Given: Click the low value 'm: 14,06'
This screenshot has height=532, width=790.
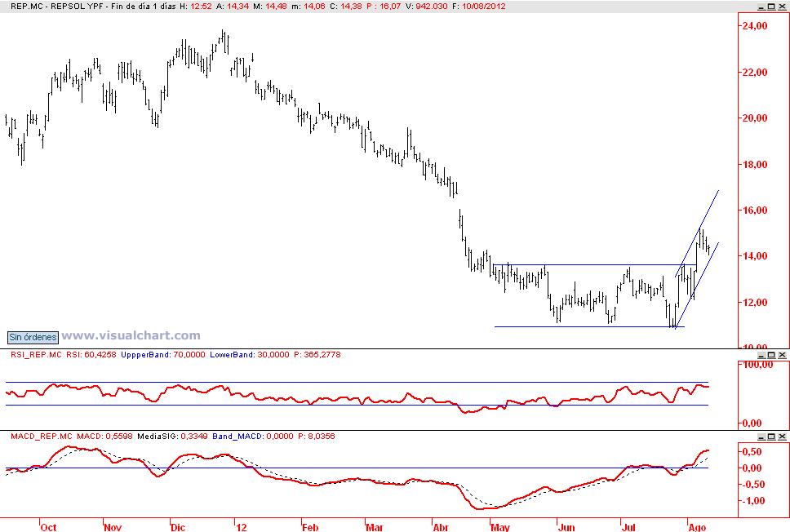Looking at the screenshot, I should [308, 7].
